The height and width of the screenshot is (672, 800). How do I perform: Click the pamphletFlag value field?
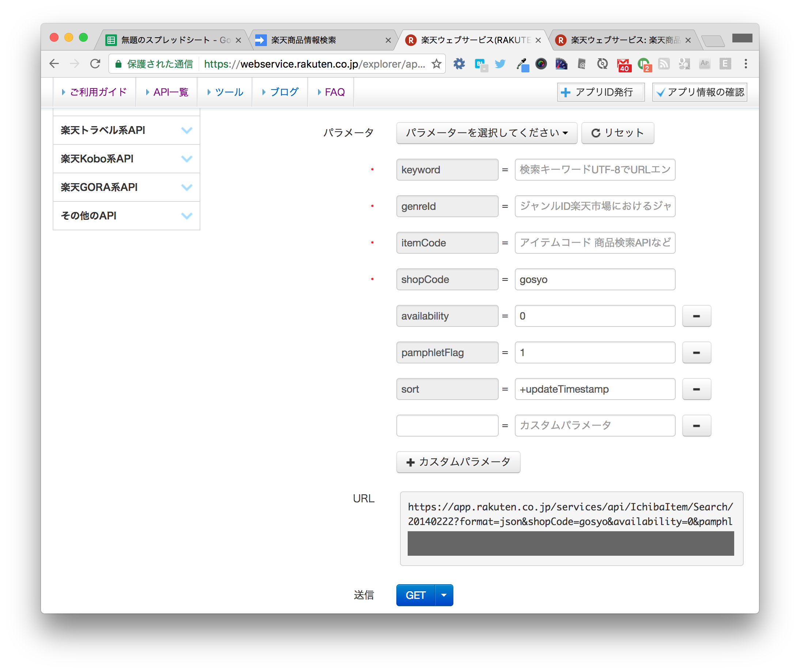595,352
